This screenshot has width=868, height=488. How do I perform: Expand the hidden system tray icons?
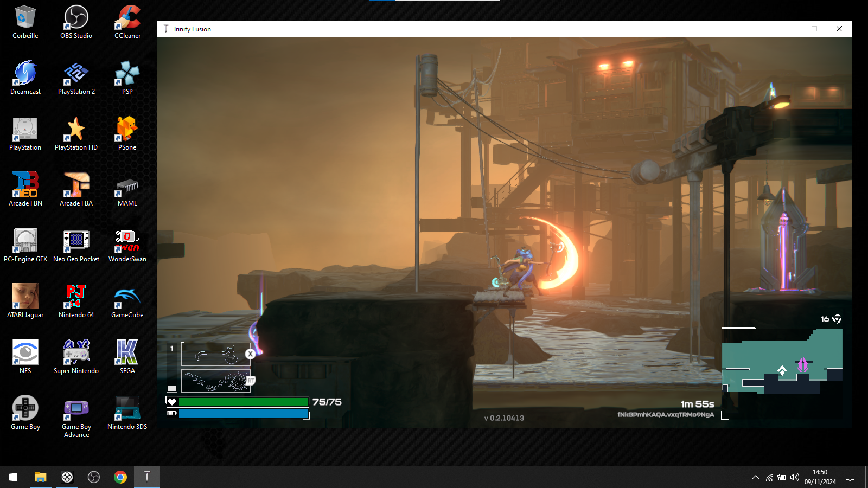click(755, 477)
